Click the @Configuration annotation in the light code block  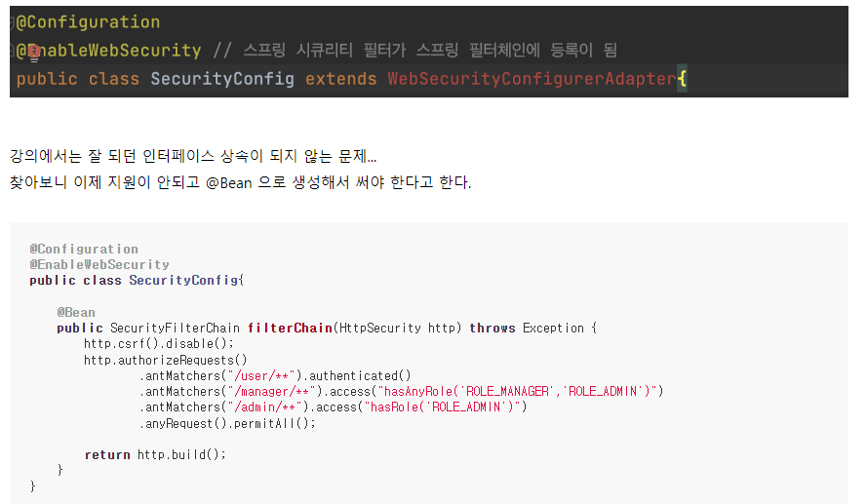pyautogui.click(x=84, y=250)
